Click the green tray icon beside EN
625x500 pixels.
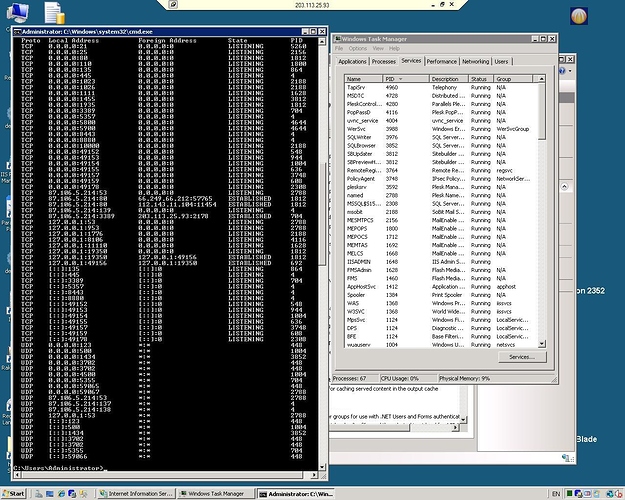click(x=570, y=494)
